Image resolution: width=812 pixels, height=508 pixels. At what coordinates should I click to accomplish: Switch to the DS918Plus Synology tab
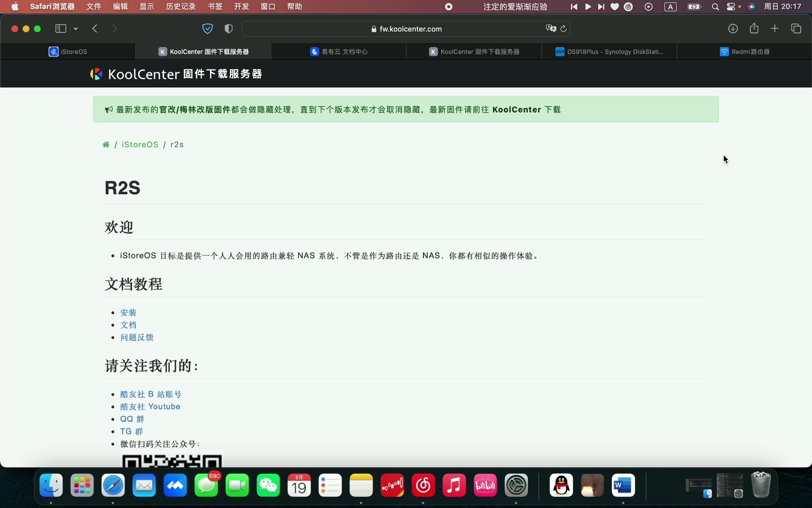[609, 52]
